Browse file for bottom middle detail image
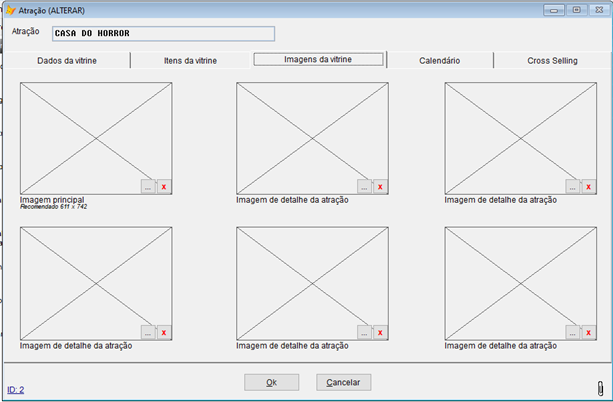The height and width of the screenshot is (402, 613). tap(364, 332)
